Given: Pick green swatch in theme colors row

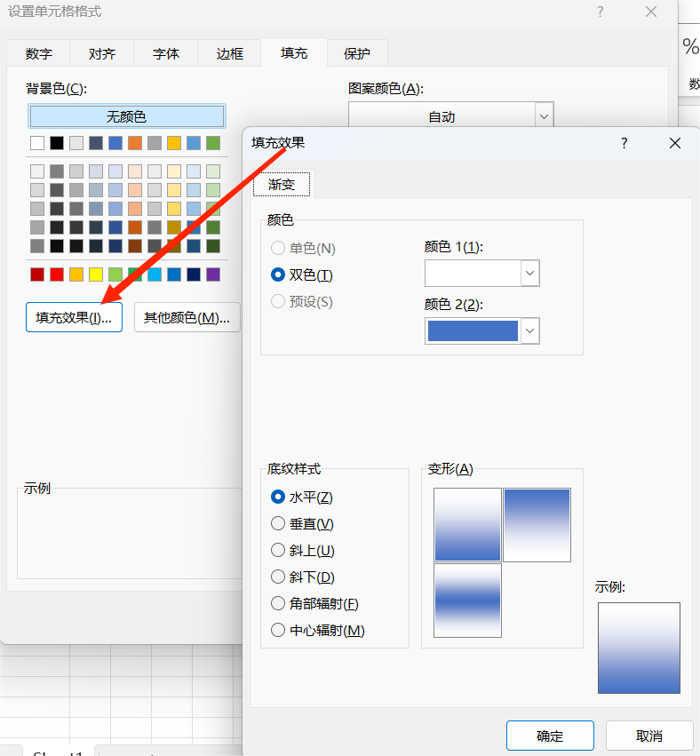Looking at the screenshot, I should (x=213, y=143).
